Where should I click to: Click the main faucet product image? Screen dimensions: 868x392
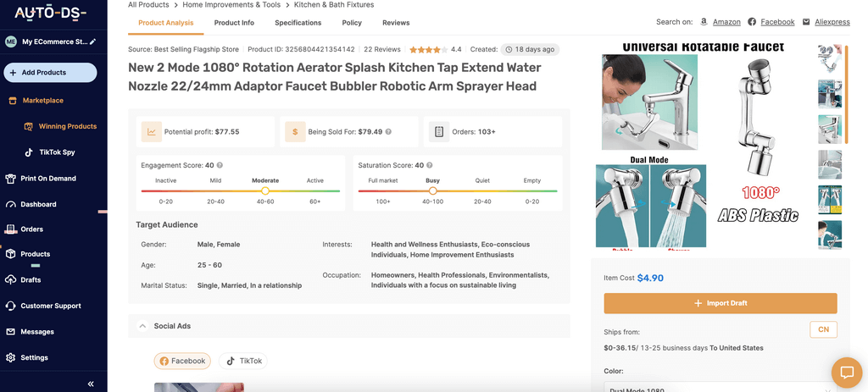[700, 146]
